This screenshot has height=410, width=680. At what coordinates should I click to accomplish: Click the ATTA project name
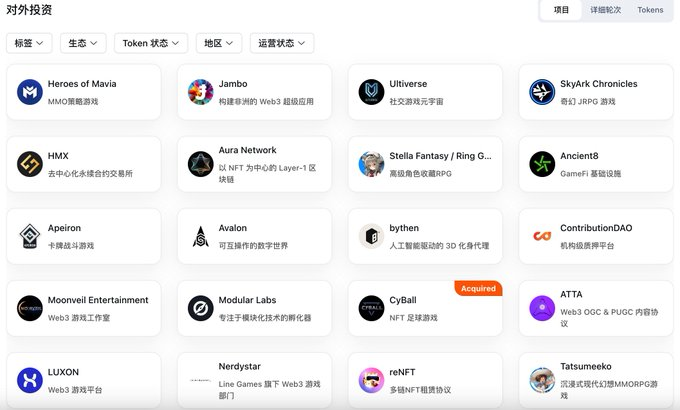tap(571, 294)
